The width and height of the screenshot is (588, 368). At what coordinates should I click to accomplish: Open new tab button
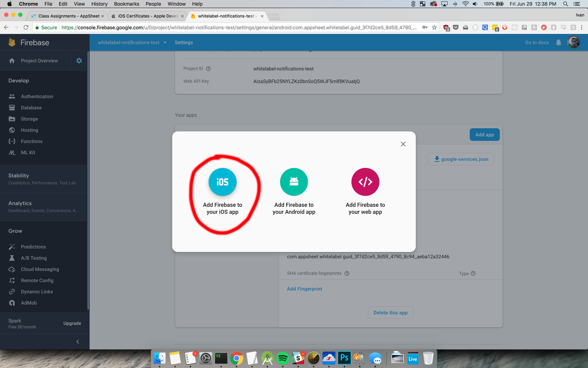click(274, 16)
